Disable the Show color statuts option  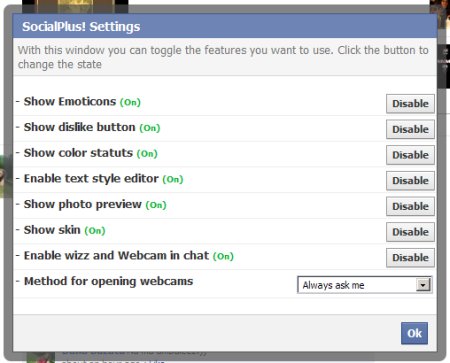[410, 155]
